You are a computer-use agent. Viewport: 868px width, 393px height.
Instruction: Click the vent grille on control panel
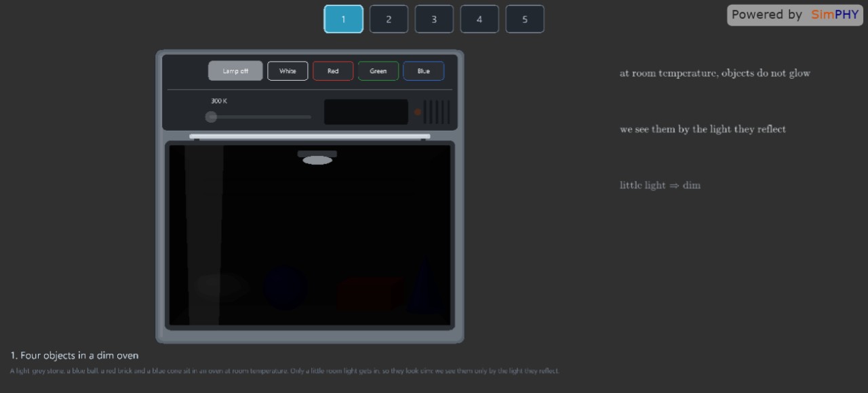(x=437, y=112)
